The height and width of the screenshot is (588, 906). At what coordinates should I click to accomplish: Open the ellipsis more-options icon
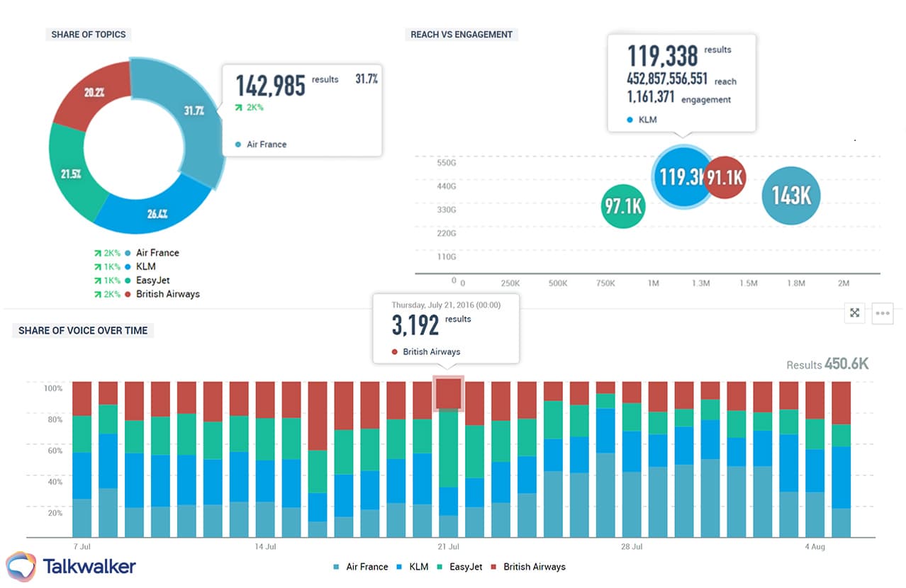(882, 312)
